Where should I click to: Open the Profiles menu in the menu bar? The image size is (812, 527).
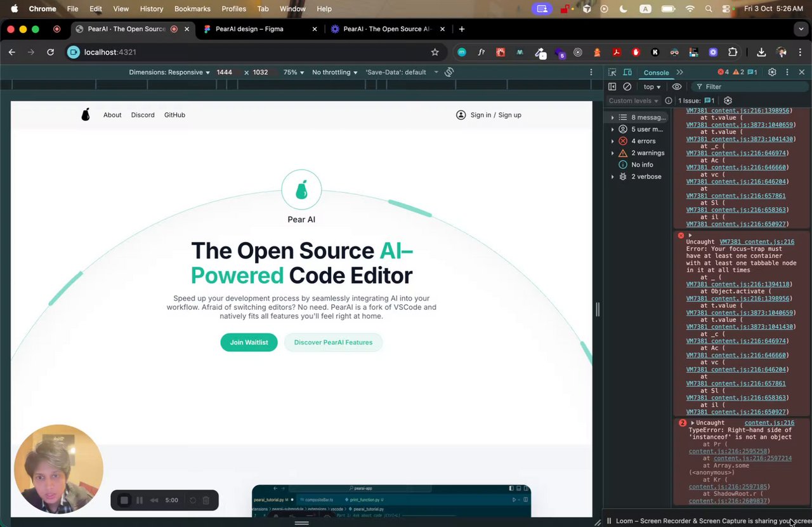(233, 9)
